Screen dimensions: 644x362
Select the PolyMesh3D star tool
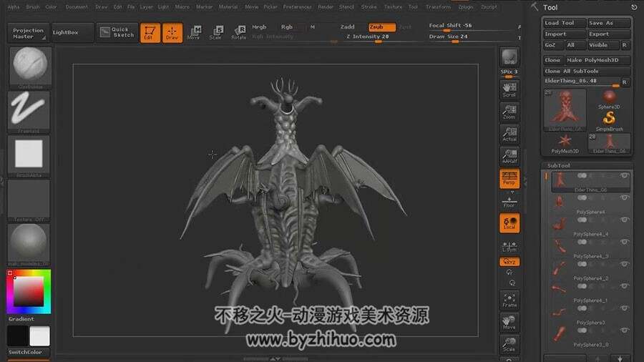pyautogui.click(x=565, y=144)
